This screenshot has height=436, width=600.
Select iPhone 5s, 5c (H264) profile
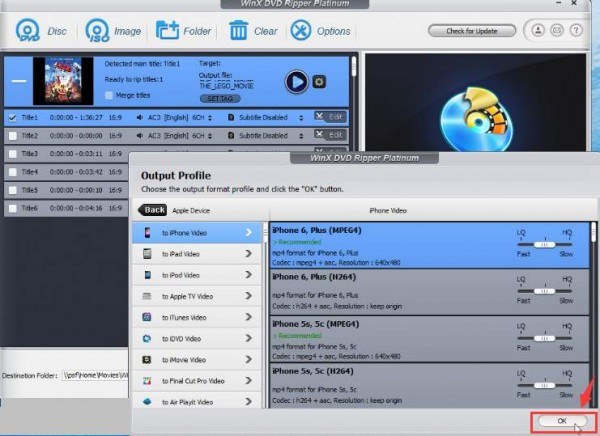click(429, 386)
